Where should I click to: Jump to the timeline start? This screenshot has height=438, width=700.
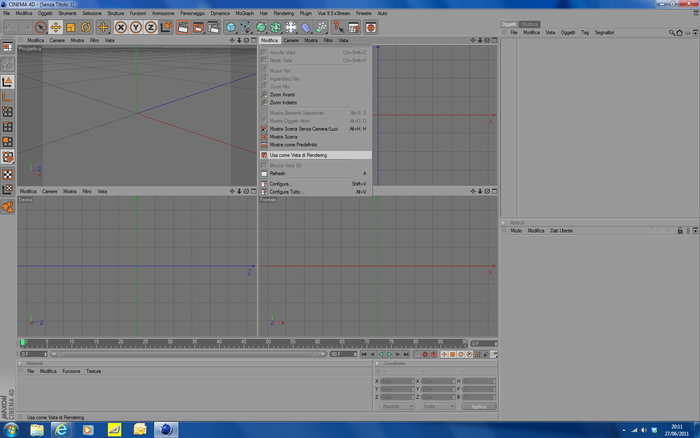click(364, 355)
